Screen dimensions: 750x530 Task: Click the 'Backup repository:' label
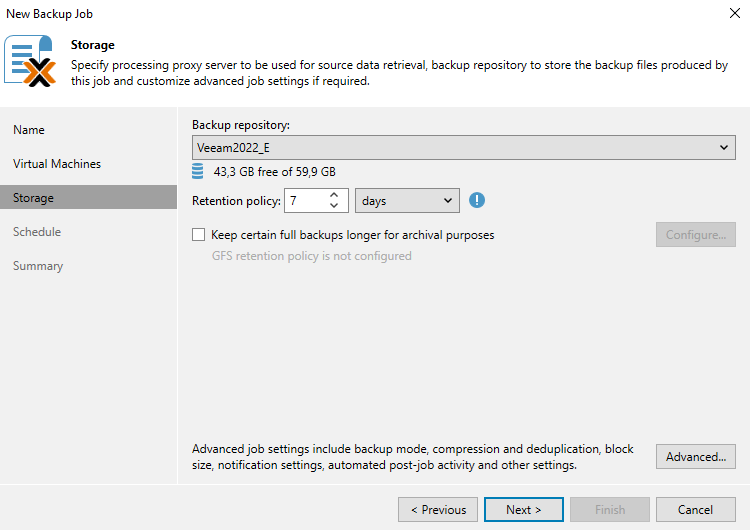point(241,125)
